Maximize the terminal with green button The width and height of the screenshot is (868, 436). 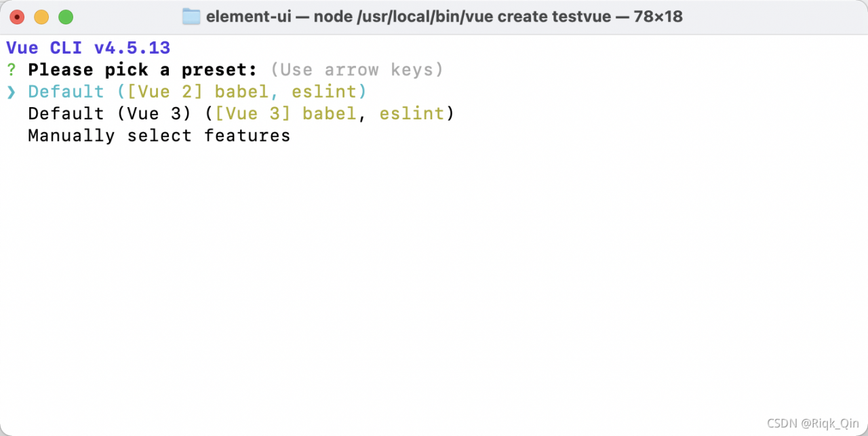66,17
